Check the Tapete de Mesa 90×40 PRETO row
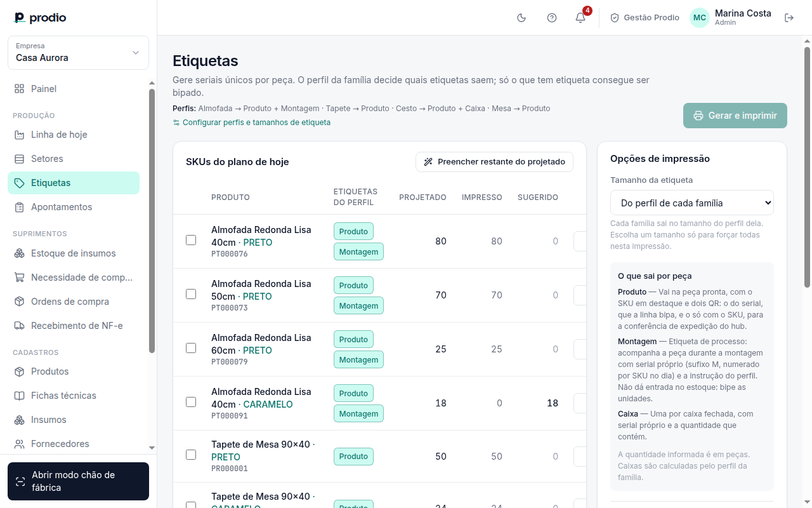The height and width of the screenshot is (508, 812). 191,455
